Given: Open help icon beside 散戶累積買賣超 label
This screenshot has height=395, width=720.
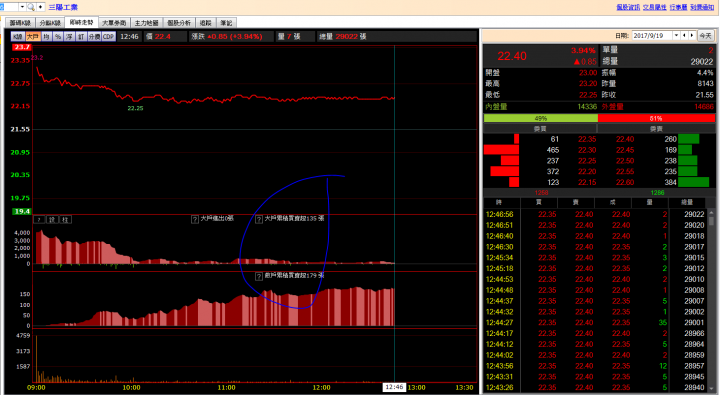Looking at the screenshot, I should pyautogui.click(x=259, y=276).
